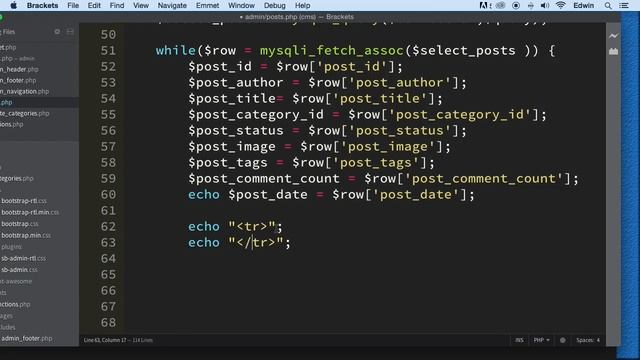Click the '$select_posts' argument on line 51
This screenshot has height=360, width=640.
tap(464, 51)
